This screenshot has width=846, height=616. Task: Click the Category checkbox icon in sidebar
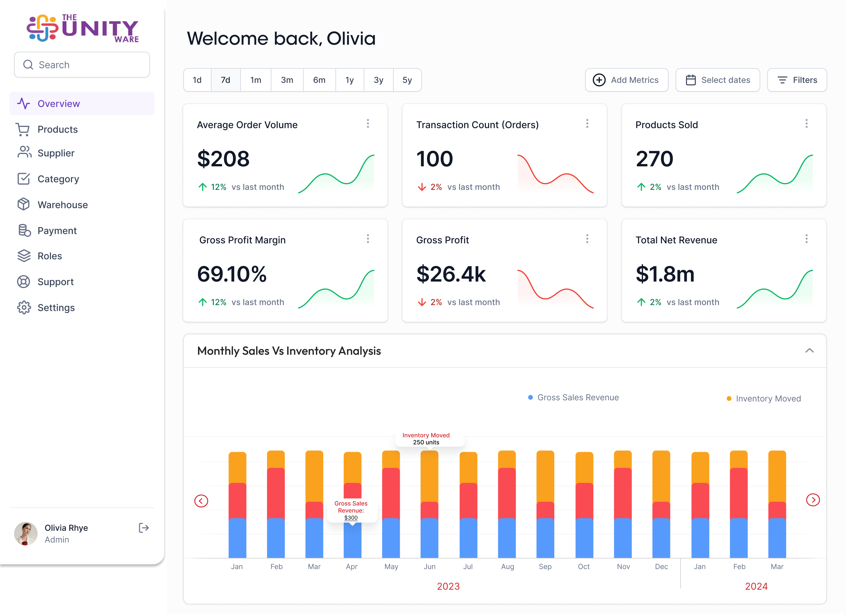23,179
